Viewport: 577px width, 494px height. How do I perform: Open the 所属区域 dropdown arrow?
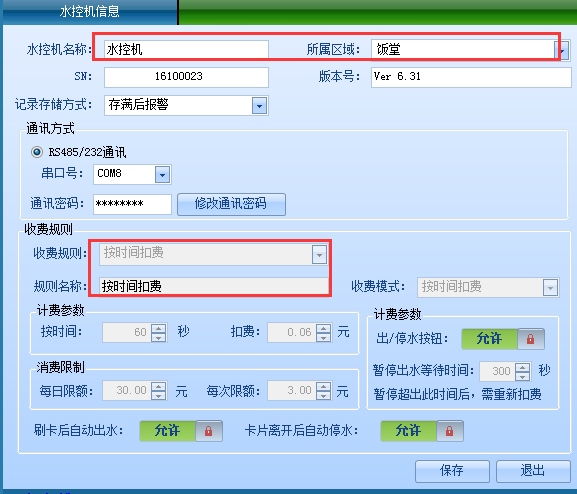(x=562, y=50)
